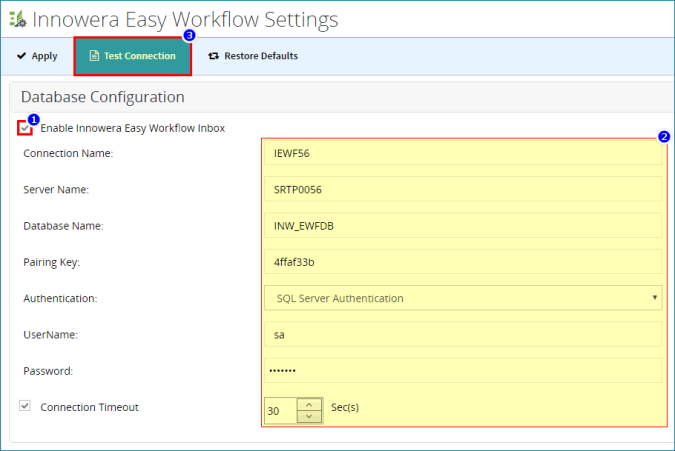The width and height of the screenshot is (675, 451).
Task: Click the Pairing Key input field
Action: coord(463,262)
